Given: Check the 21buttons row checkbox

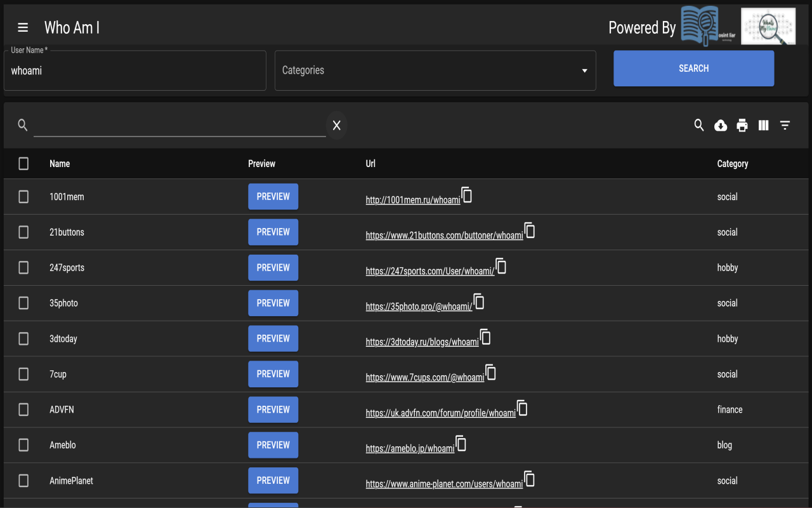Looking at the screenshot, I should pyautogui.click(x=23, y=232).
